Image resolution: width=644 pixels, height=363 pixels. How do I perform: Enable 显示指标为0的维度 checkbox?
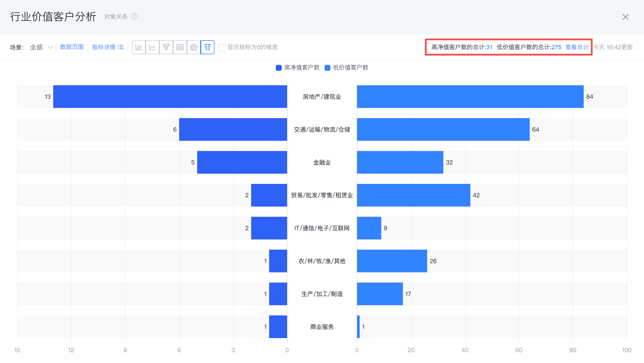(222, 47)
